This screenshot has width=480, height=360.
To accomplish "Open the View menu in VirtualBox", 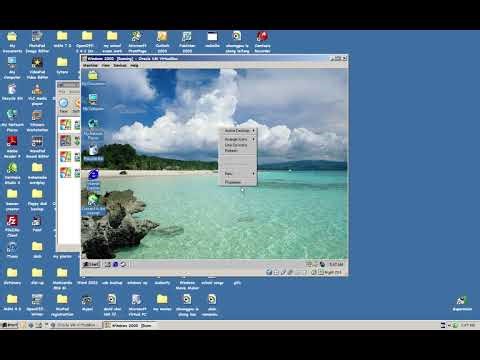I will click(x=106, y=65).
